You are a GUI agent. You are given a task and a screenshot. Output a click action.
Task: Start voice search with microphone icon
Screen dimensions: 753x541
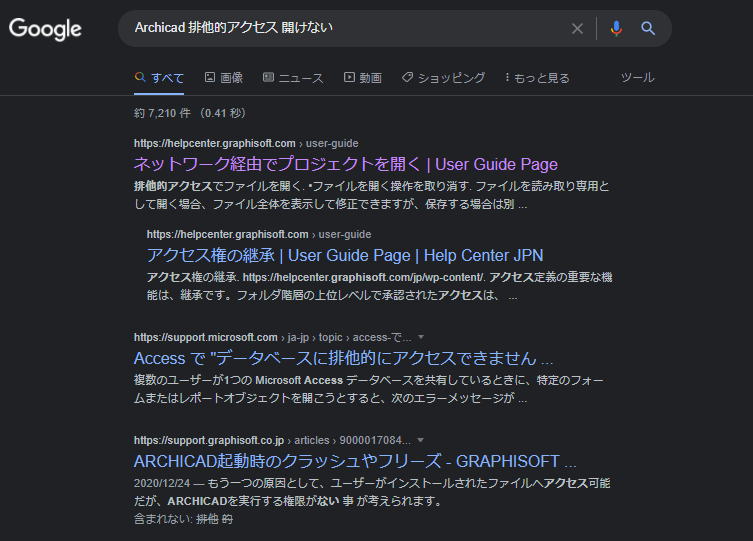pyautogui.click(x=616, y=29)
